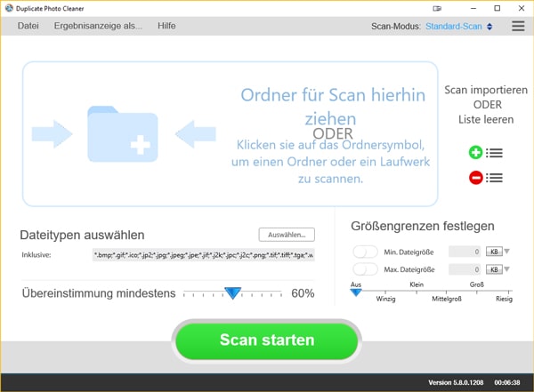Viewport: 534px width, 392px height.
Task: Enable the Max. Dateigröße toggle
Action: (x=366, y=269)
